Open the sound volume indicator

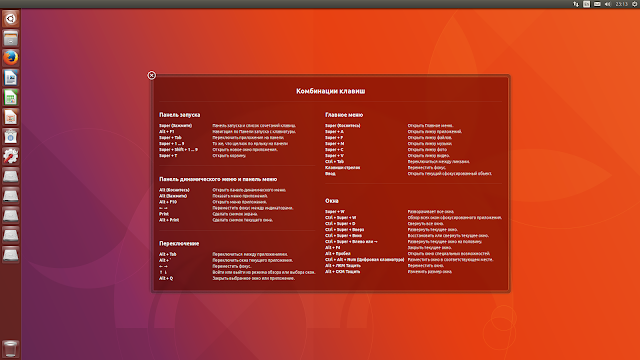click(x=608, y=4)
